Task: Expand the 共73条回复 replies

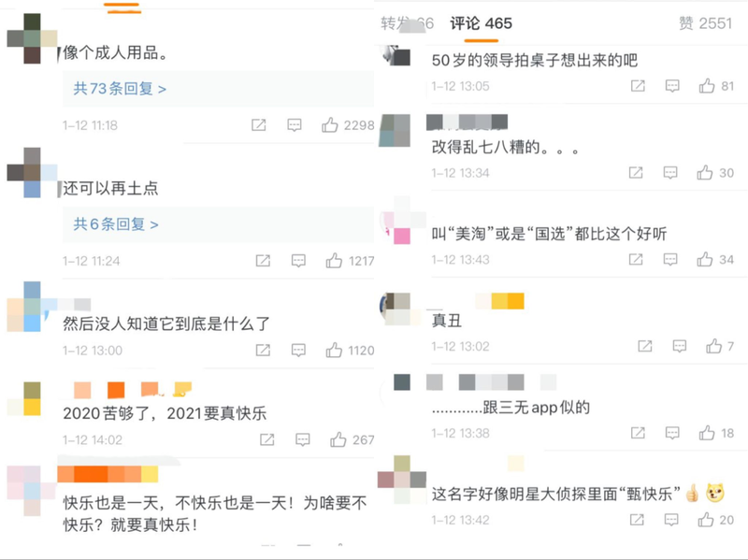Action: [120, 88]
